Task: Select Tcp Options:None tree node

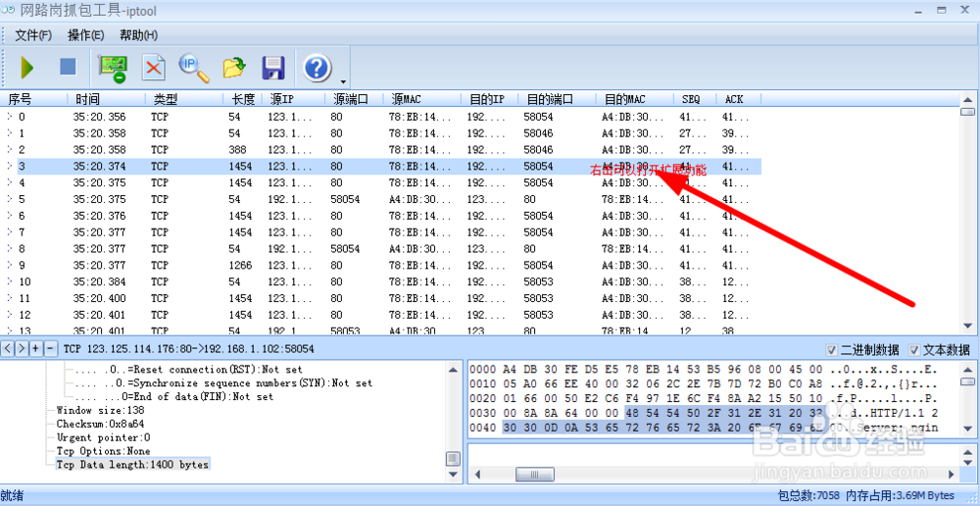Action: pyautogui.click(x=103, y=451)
